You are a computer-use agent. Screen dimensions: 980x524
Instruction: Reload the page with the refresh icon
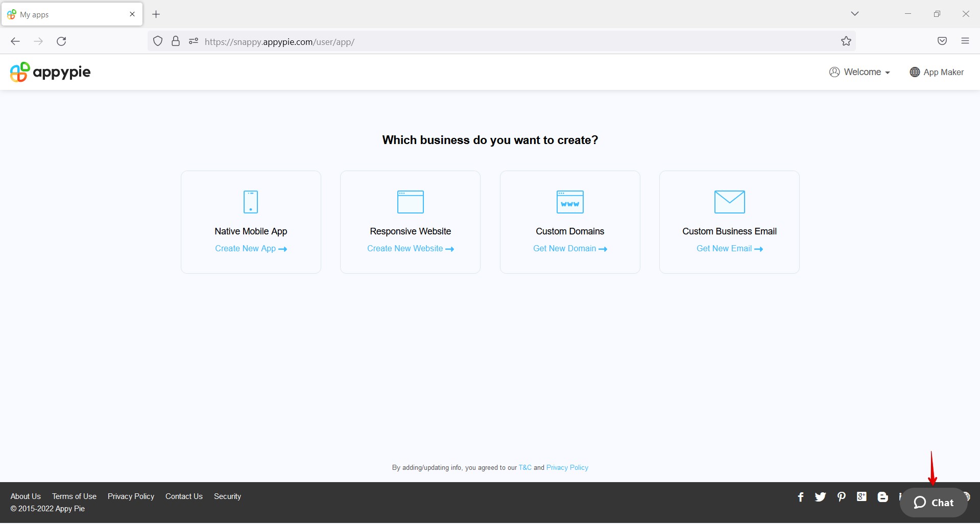[x=61, y=41]
